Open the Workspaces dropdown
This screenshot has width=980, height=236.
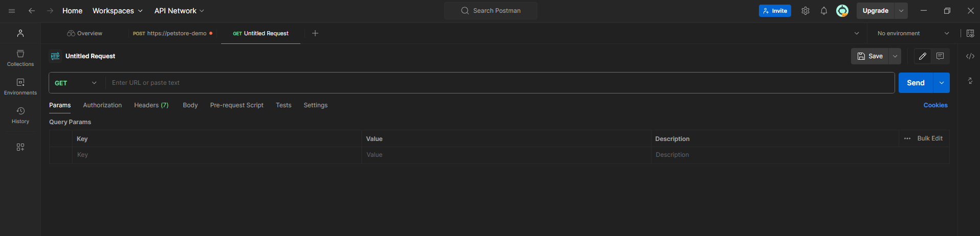117,11
